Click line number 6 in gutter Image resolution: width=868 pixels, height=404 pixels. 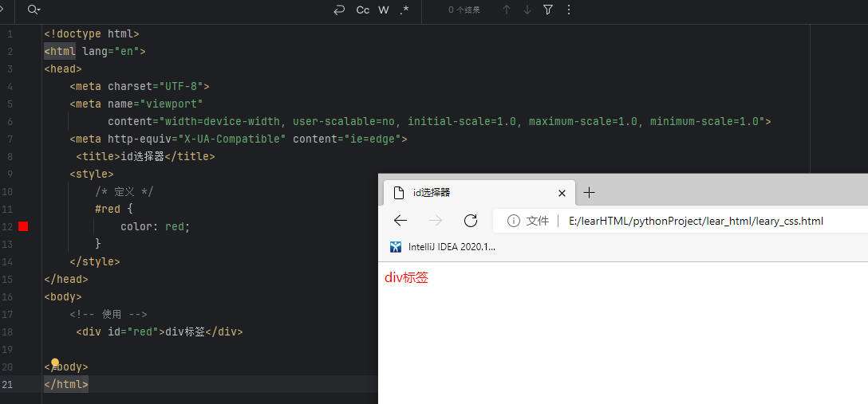pos(10,121)
